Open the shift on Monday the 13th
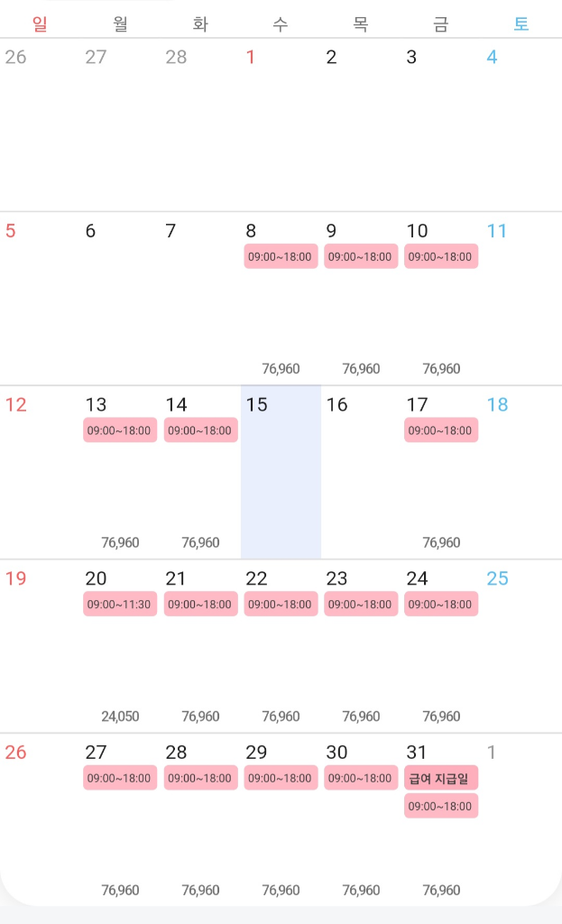The height and width of the screenshot is (924, 562). (x=120, y=430)
